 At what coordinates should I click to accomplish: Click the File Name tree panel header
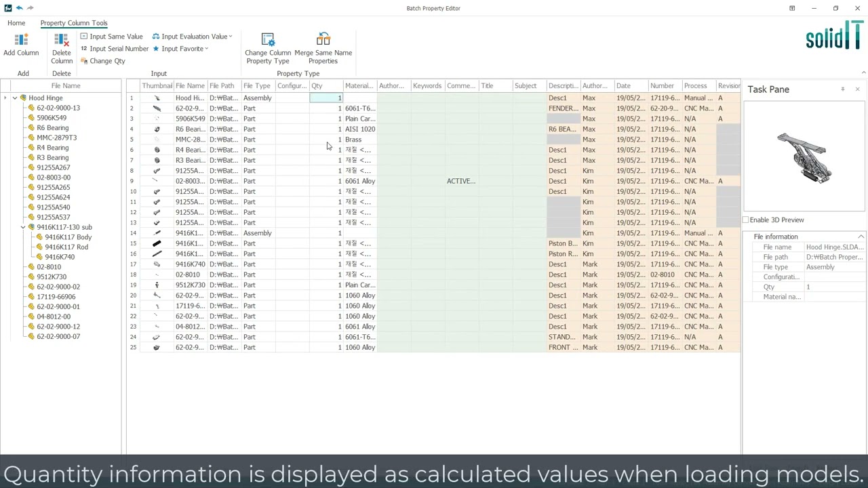click(65, 86)
